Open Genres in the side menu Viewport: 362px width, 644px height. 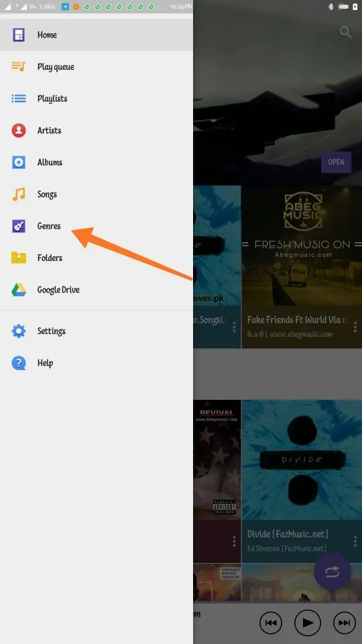coord(97,226)
